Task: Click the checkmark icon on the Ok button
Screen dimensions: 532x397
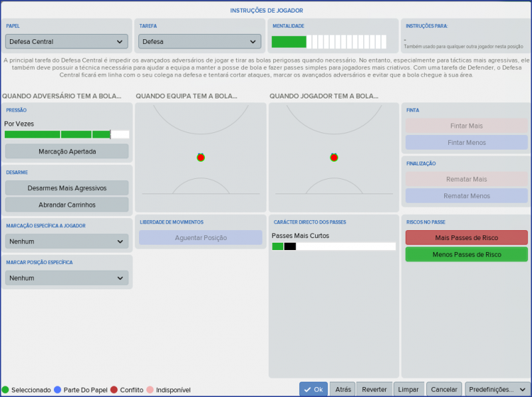Action: click(x=307, y=389)
